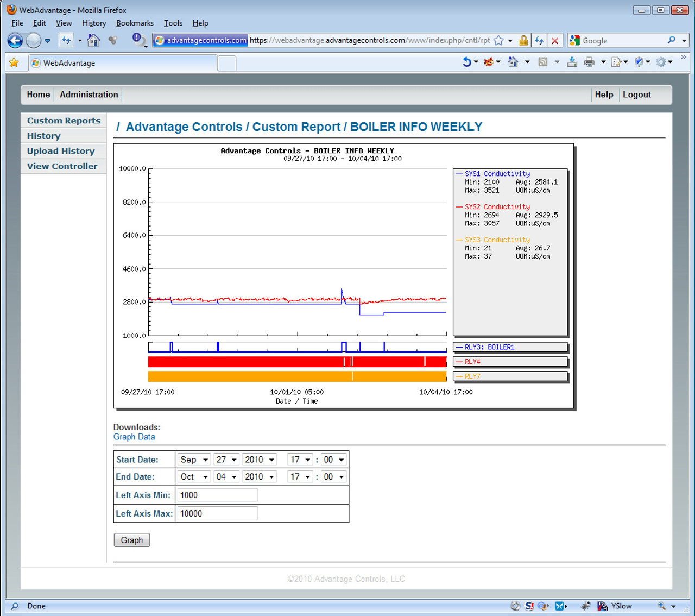This screenshot has height=616, width=695.
Task: Open the History menu in menu bar
Action: coord(94,23)
